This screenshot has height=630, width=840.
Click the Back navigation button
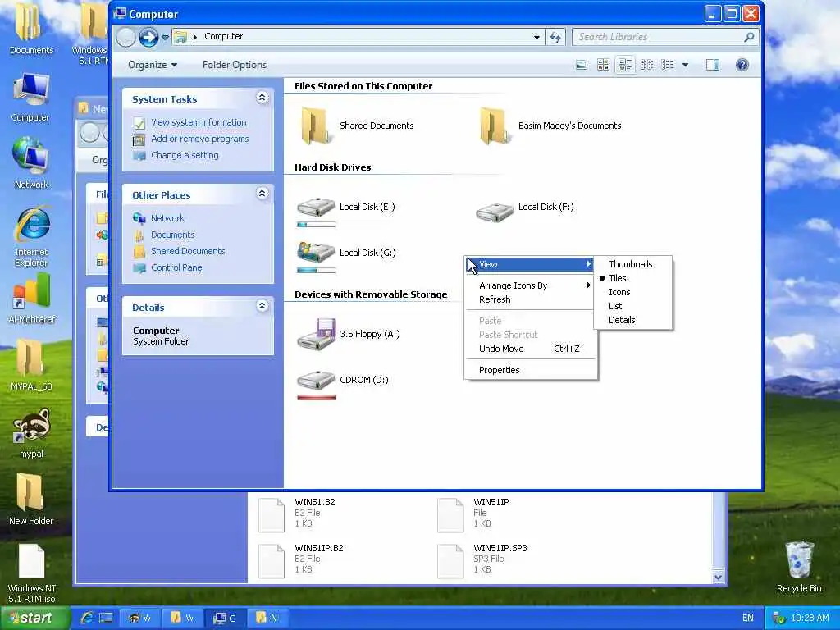126,37
